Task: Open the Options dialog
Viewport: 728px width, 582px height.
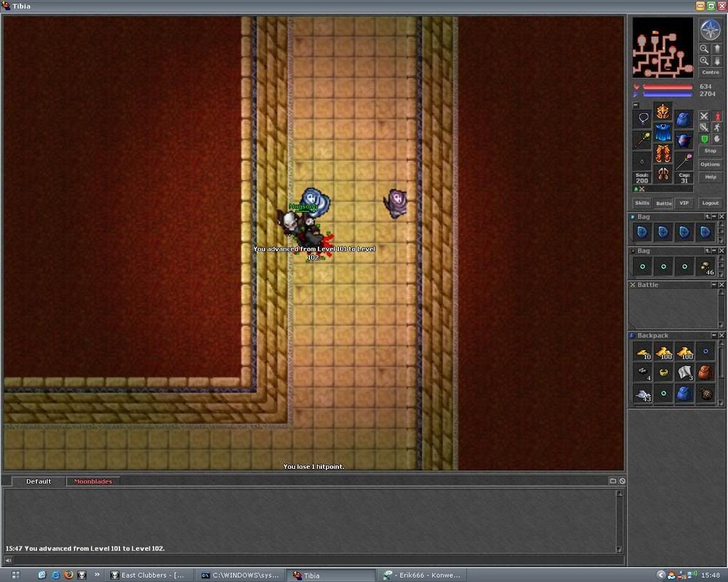Action: pos(710,164)
